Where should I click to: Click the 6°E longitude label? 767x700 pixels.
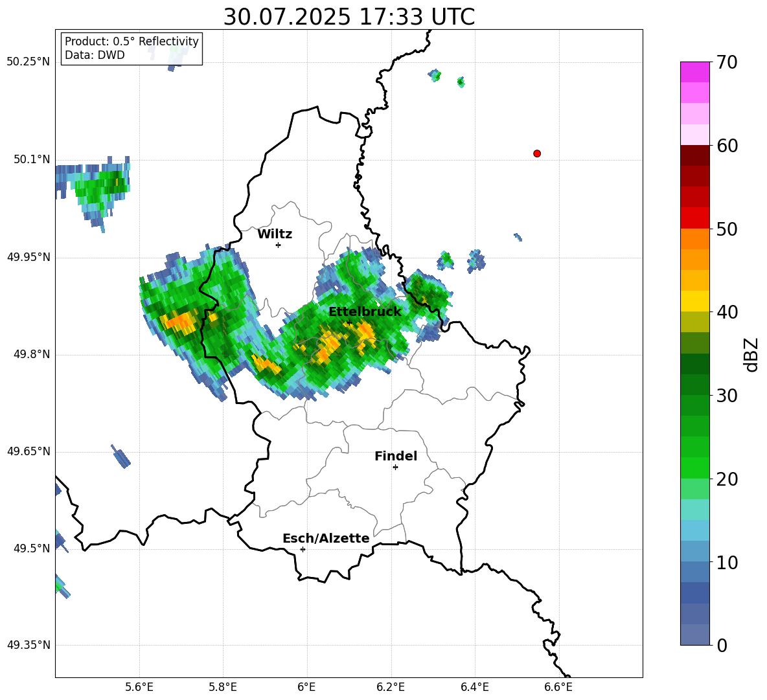pos(306,687)
